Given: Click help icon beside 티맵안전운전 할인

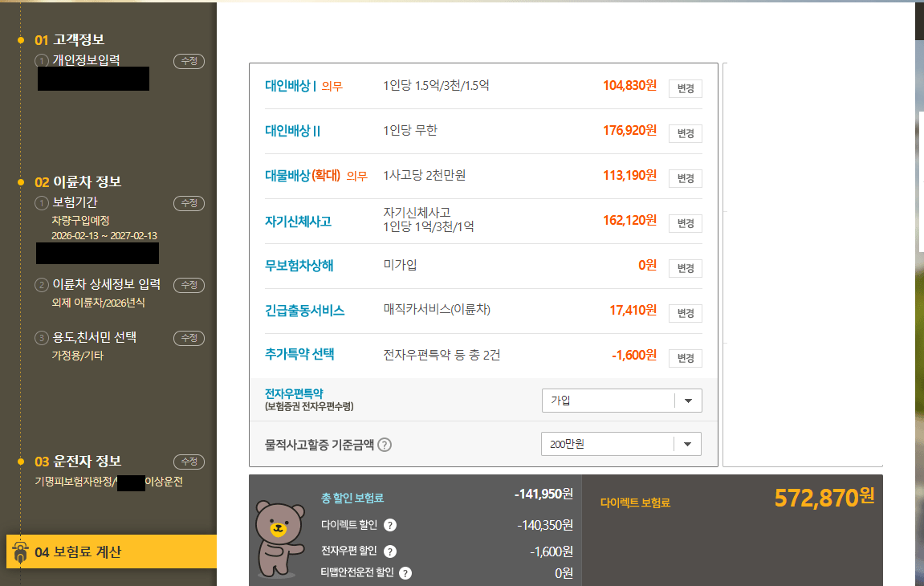Looking at the screenshot, I should [405, 573].
